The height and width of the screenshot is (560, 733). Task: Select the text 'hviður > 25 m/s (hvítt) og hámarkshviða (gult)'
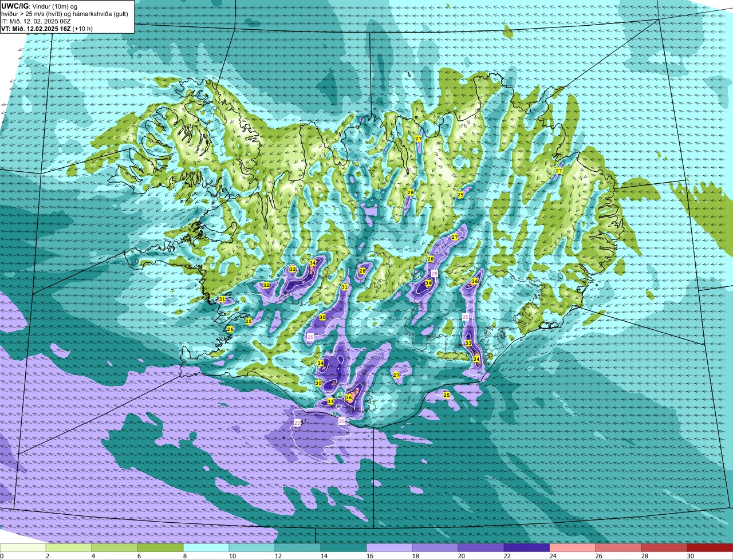pos(65,14)
